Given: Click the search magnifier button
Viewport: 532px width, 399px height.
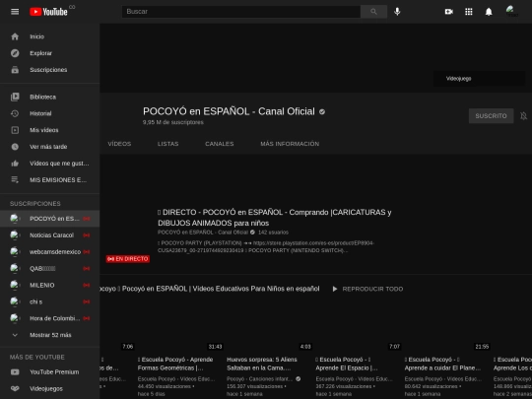Looking at the screenshot, I should (x=373, y=12).
